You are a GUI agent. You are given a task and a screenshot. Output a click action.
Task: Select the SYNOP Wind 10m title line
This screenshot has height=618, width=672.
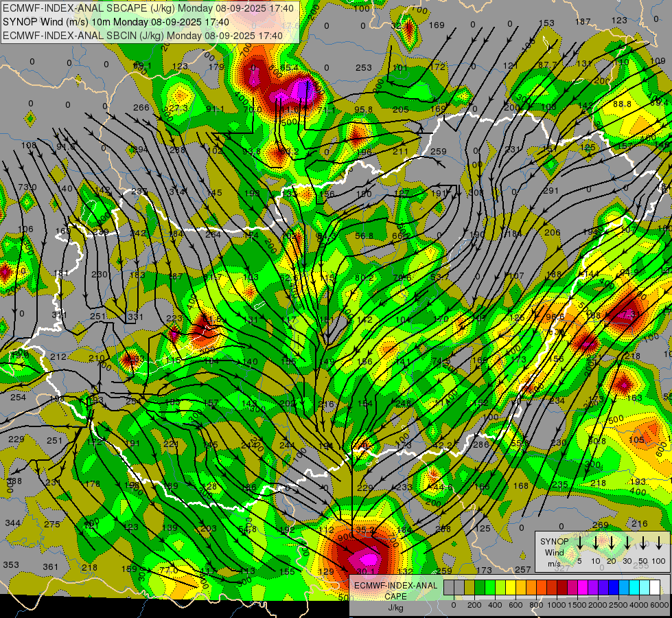116,22
